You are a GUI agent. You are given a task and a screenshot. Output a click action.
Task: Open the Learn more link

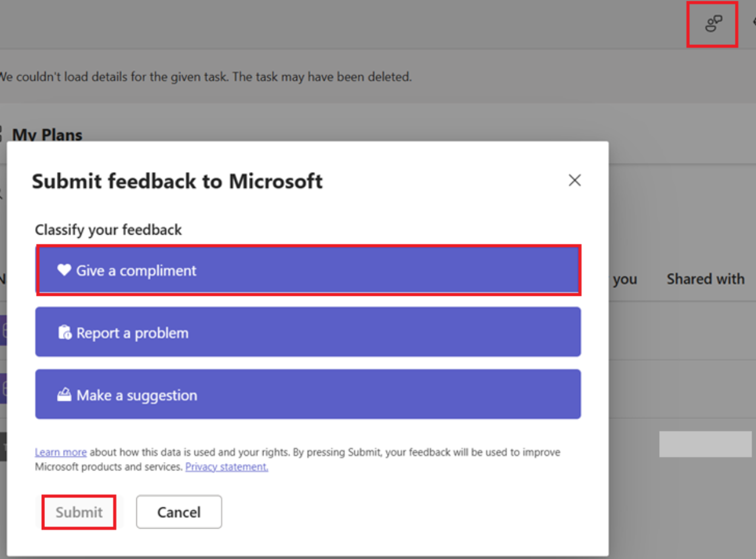point(61,452)
